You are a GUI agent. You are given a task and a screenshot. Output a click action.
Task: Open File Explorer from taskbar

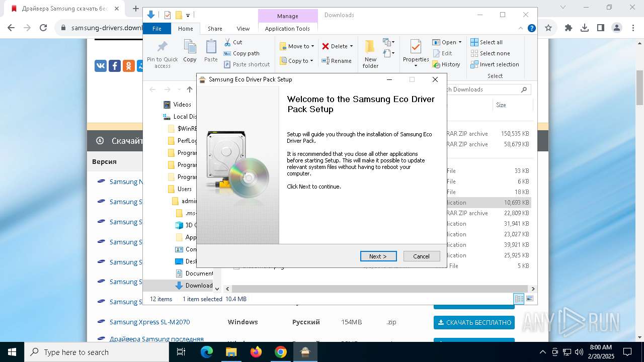[x=231, y=352]
